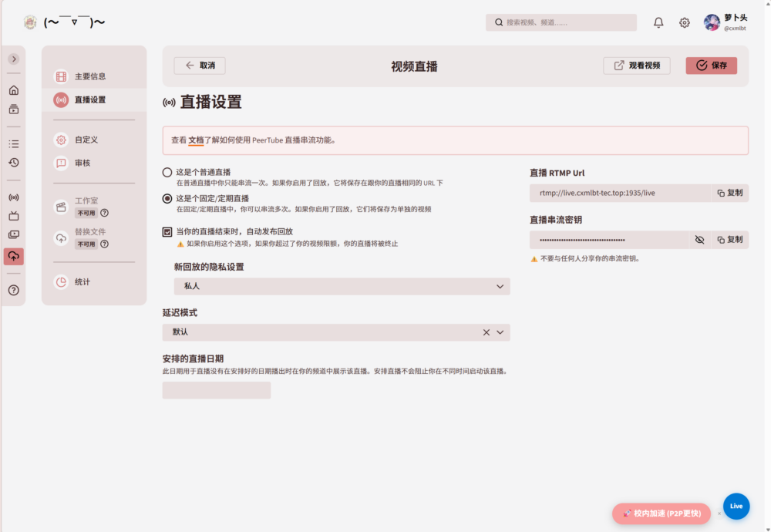The image size is (771, 532).
Task: Copy the 直播 RTMP Url
Action: pyautogui.click(x=729, y=193)
